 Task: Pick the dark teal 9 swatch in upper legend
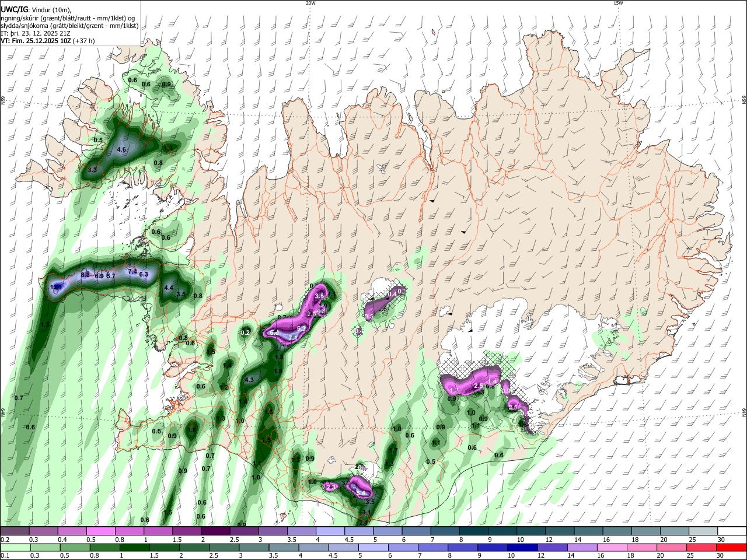click(502, 531)
